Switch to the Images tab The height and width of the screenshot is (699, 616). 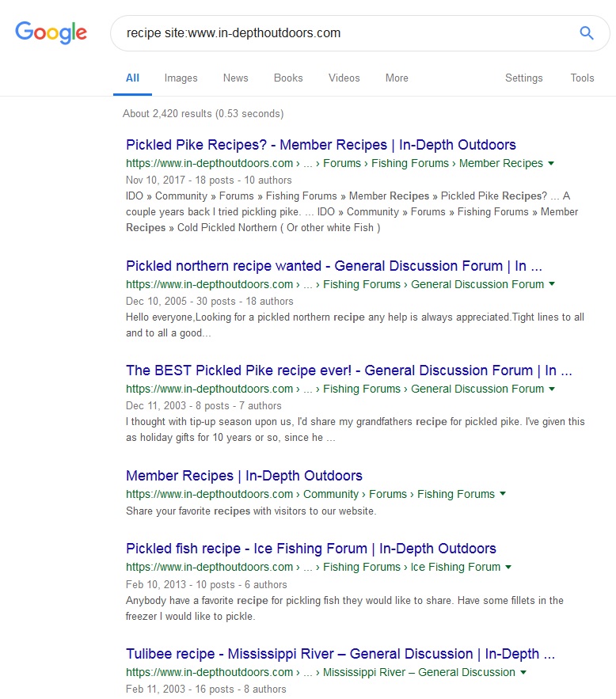pos(181,78)
